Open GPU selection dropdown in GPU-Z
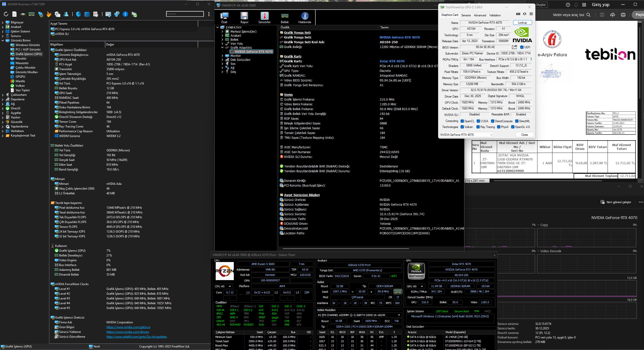This screenshot has height=350, width=644. pos(466,135)
